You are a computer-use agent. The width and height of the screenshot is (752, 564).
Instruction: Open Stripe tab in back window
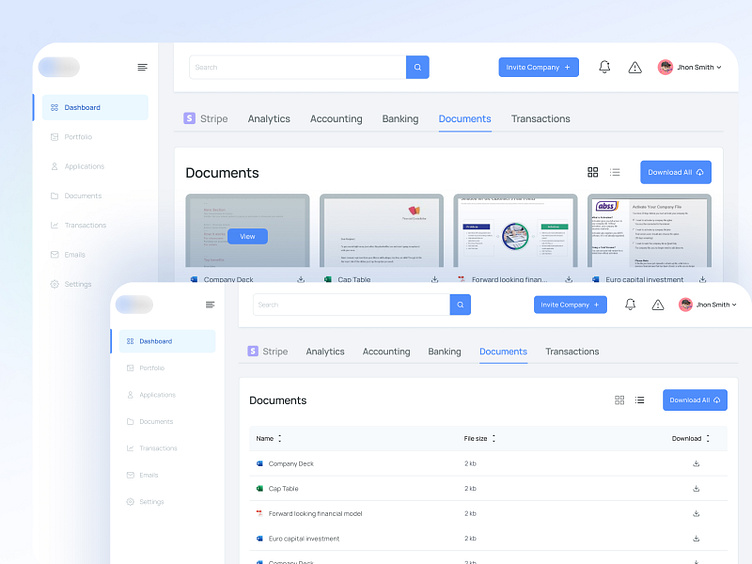pos(206,118)
